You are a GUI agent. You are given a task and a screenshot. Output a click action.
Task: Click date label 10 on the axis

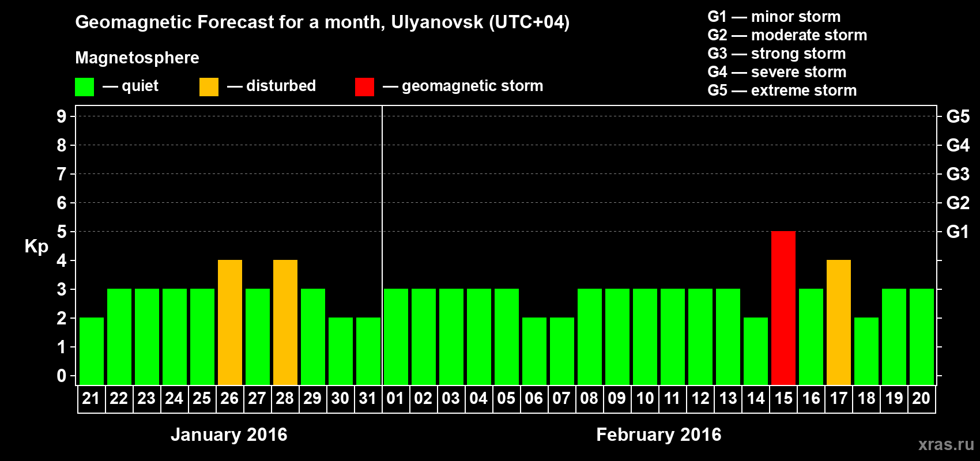(644, 398)
